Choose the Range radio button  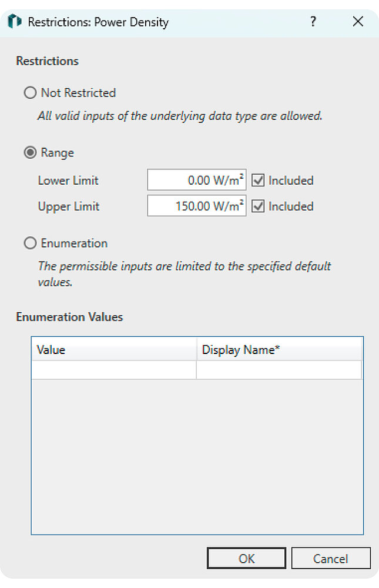pyautogui.click(x=29, y=153)
